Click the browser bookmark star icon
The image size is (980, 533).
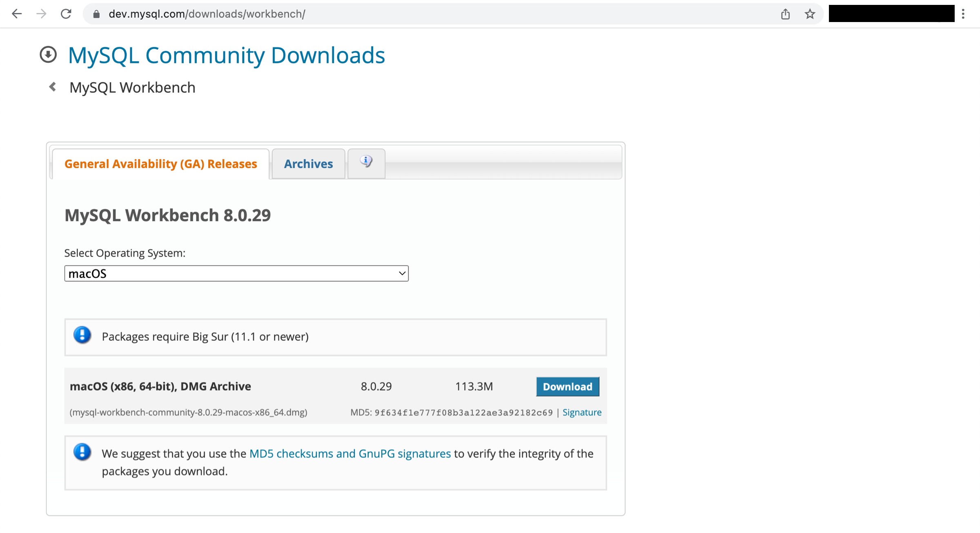[x=808, y=14]
